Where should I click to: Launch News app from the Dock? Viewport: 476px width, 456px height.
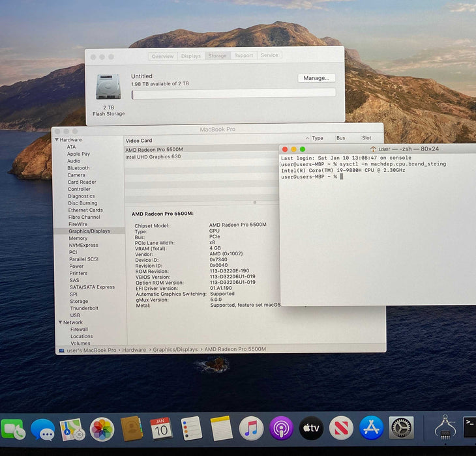pyautogui.click(x=341, y=428)
